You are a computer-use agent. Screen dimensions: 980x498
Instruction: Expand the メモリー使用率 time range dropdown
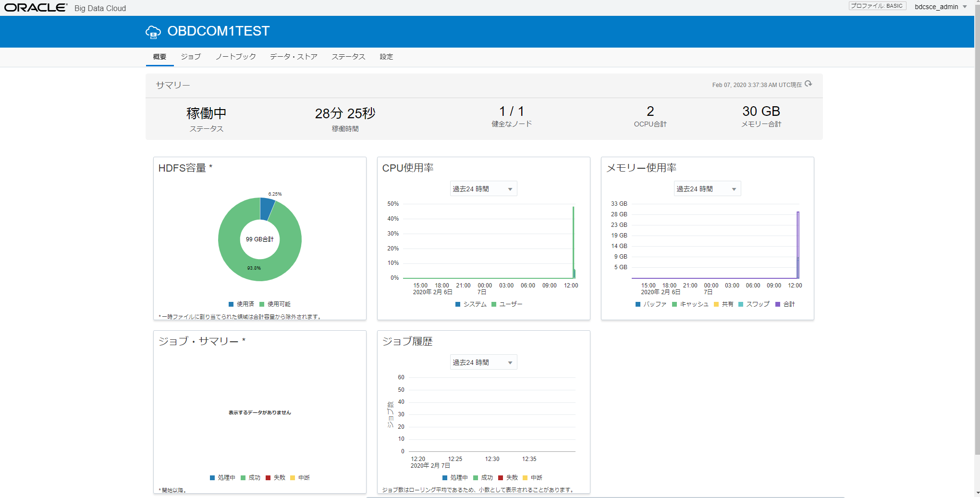point(707,189)
